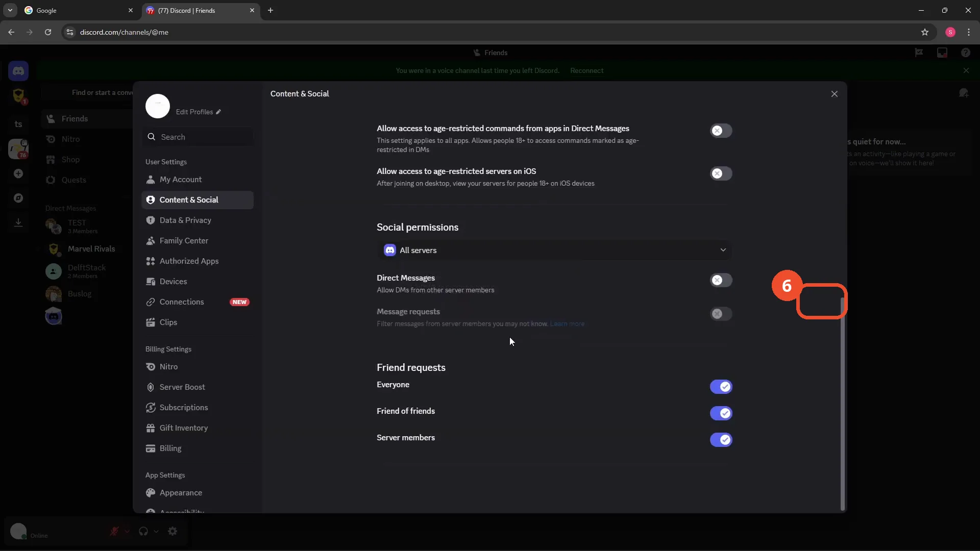
Task: Reload the page in Chrome
Action: click(48, 32)
